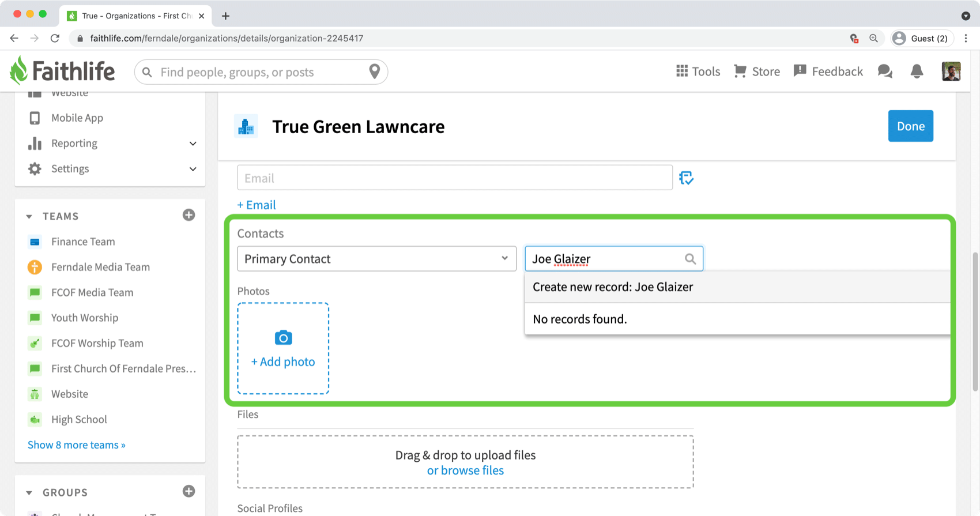Click the location pin in search bar
Screen dimensions: 980x516
pos(375,71)
